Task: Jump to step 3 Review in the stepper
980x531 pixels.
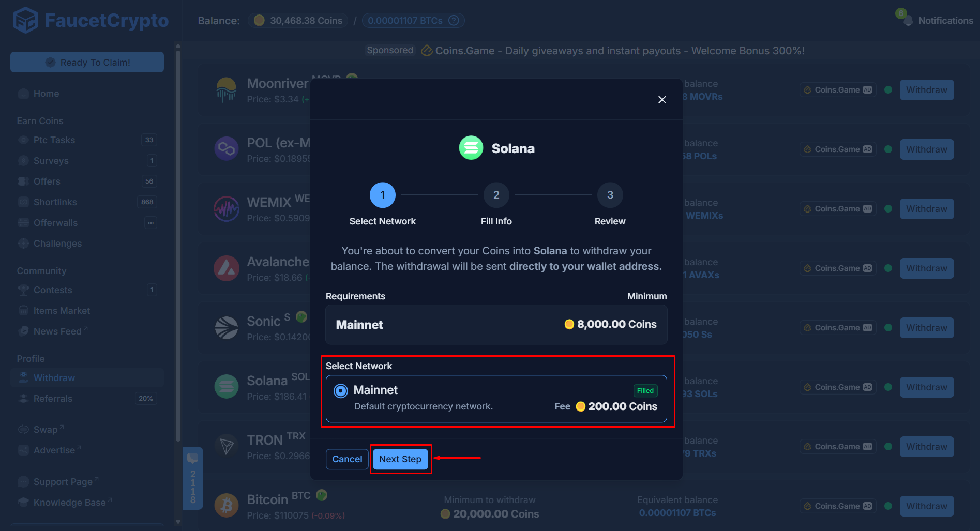Action: [x=610, y=195]
